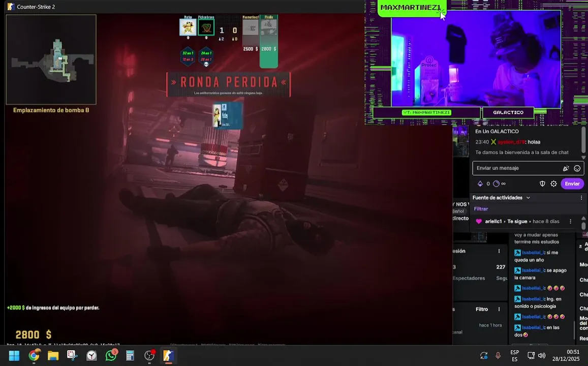Open Google Chrome from the taskbar
The image size is (588, 366).
(x=34, y=355)
